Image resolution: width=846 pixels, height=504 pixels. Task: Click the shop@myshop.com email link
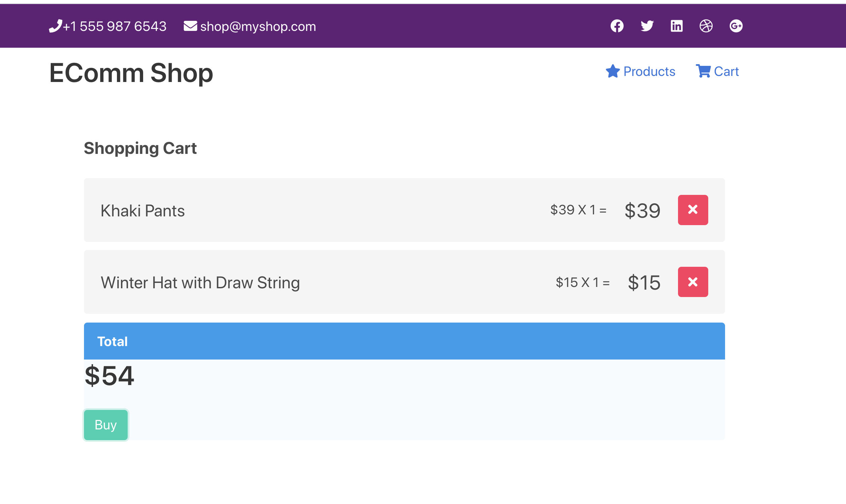[x=258, y=27]
